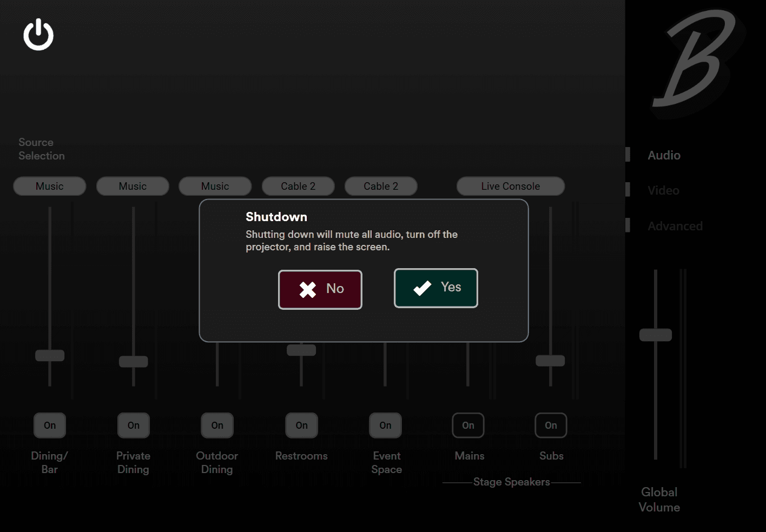766x532 pixels.
Task: Click the Stage Speakers label
Action: pyautogui.click(x=512, y=482)
